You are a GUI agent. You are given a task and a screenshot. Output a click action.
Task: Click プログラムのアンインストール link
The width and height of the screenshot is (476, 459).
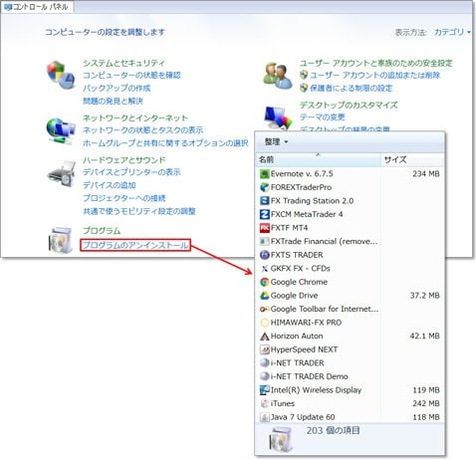135,245
